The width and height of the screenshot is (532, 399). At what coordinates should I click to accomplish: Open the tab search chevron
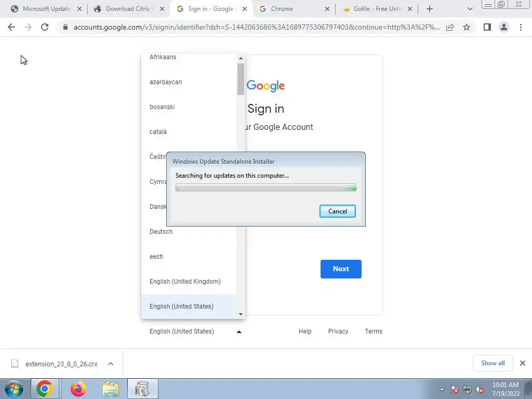coord(470,9)
